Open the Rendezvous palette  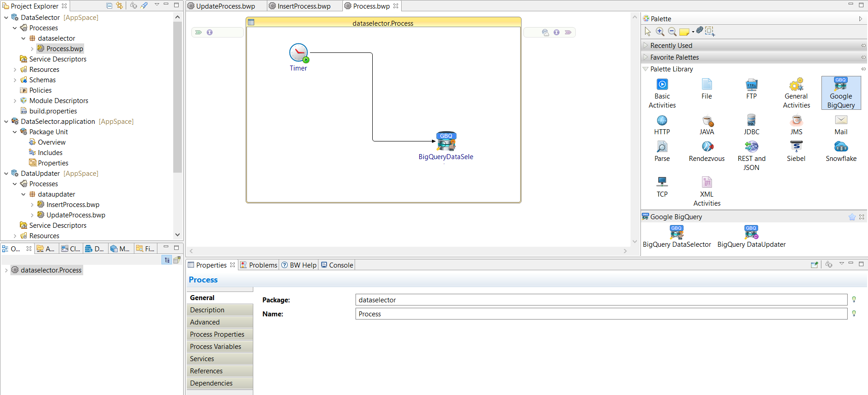point(707,152)
